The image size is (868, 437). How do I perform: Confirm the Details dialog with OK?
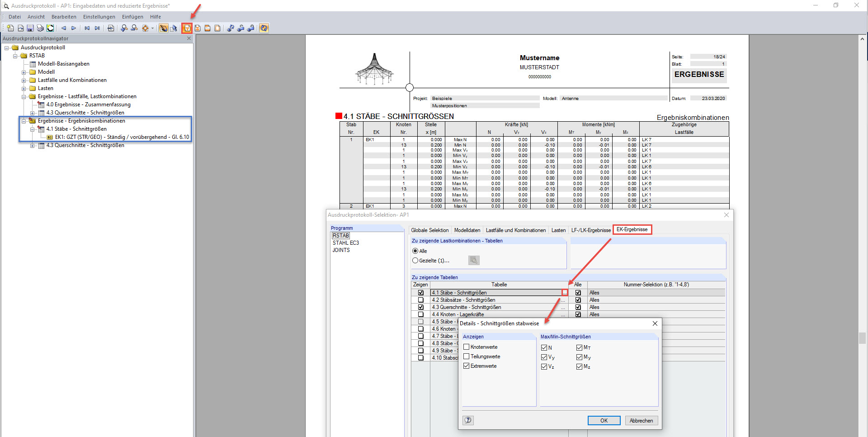[x=604, y=420]
